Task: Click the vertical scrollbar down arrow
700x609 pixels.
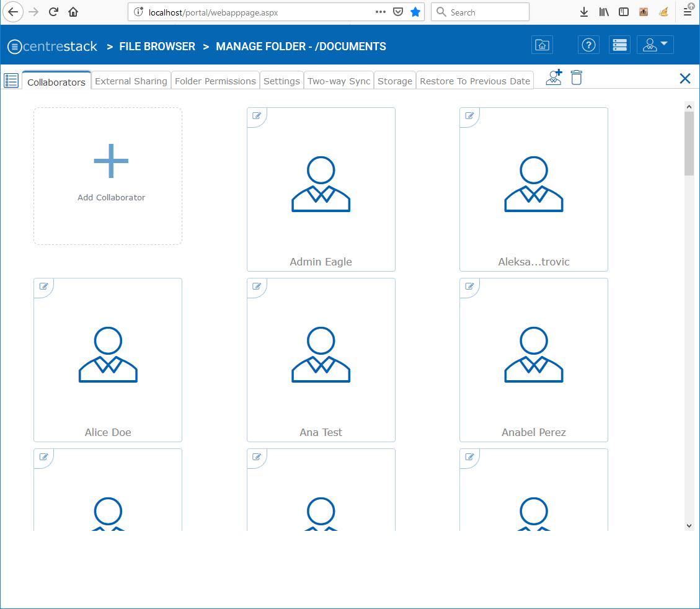Action: pyautogui.click(x=689, y=525)
